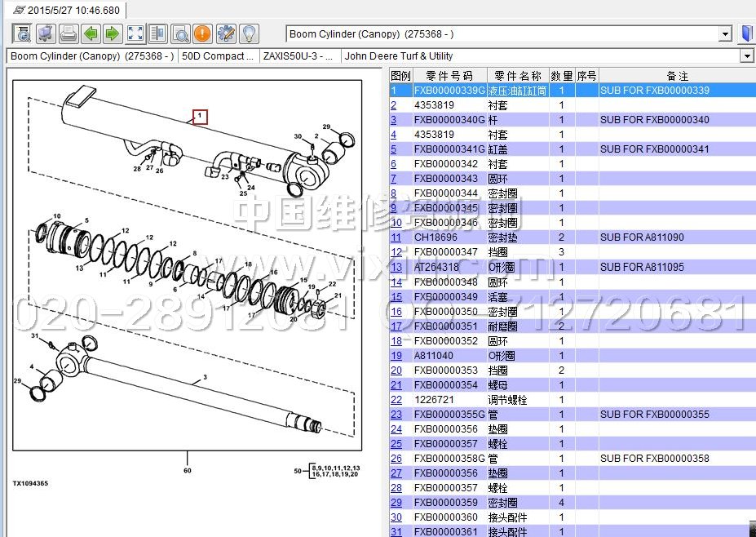756x537 pixels.
Task: Click part reference link 11
Action: pos(396,237)
